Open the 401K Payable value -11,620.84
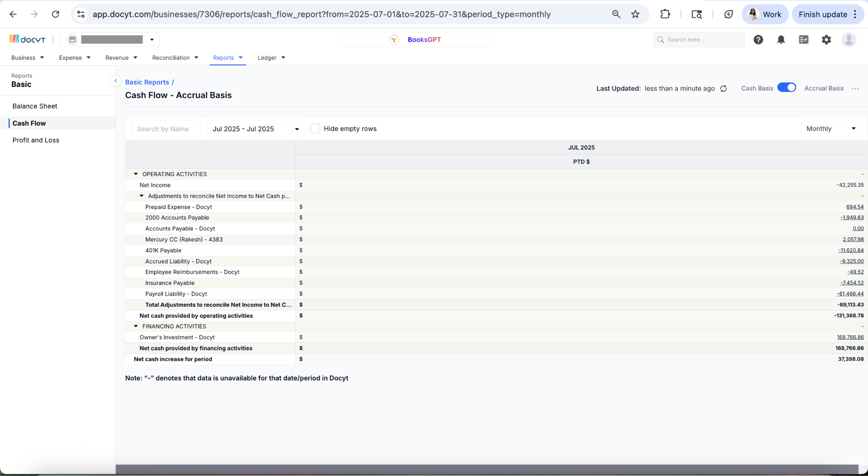Screen dimensions: 868x476 point(851,250)
